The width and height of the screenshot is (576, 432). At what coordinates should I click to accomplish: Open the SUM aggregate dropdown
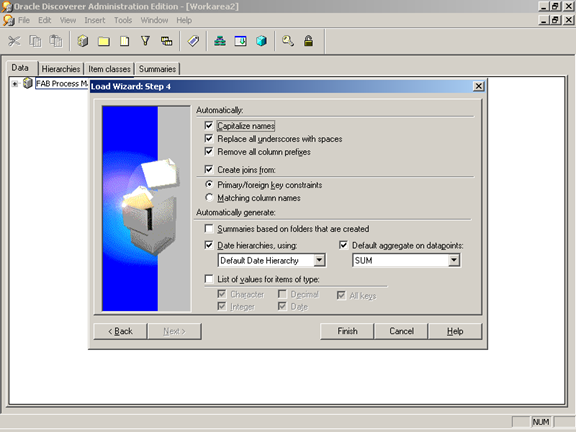pos(454,260)
